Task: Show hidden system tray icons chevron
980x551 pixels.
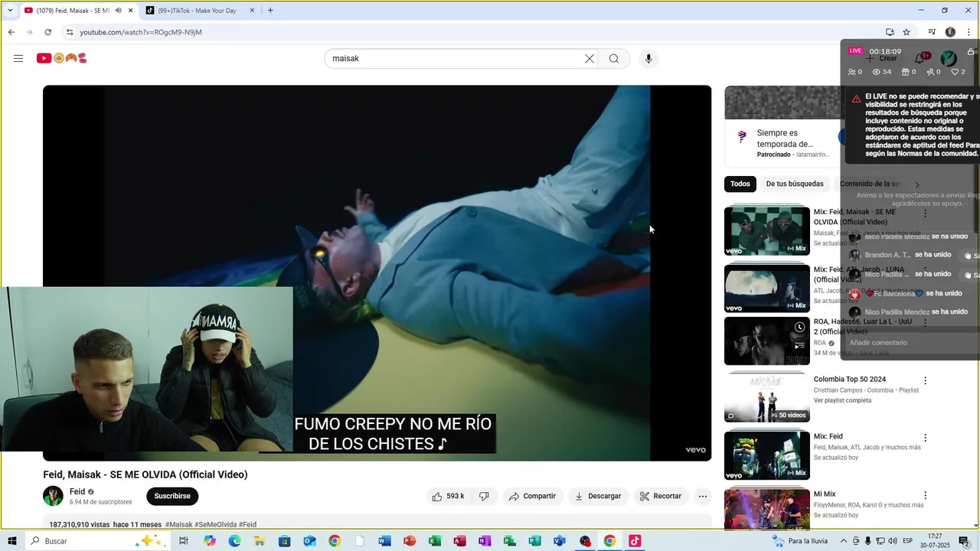Action: [x=844, y=541]
